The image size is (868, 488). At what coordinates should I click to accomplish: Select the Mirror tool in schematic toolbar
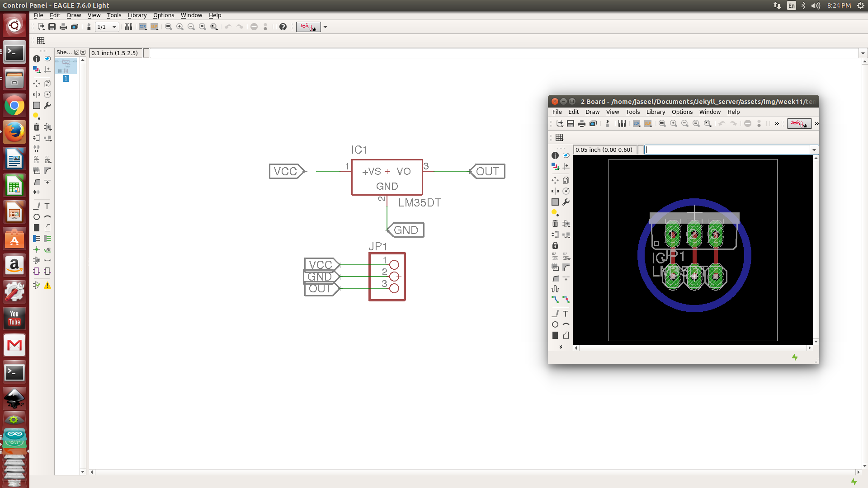37,94
